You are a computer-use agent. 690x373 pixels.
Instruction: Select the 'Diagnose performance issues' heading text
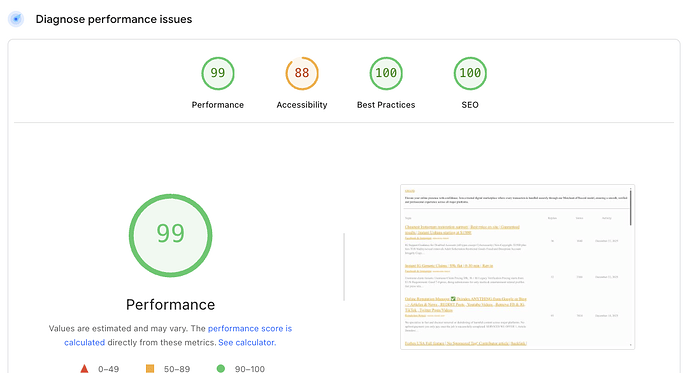pyautogui.click(x=114, y=19)
